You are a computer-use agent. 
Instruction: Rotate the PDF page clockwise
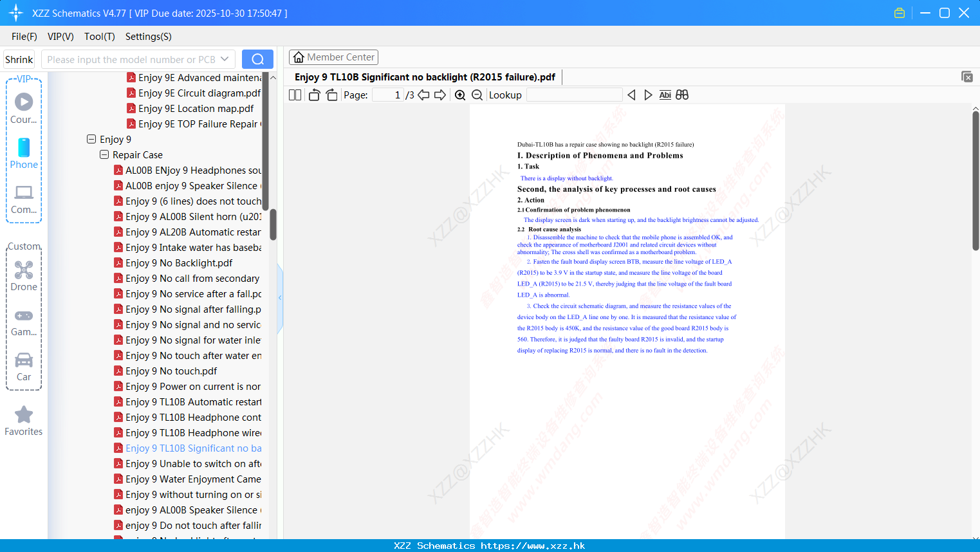click(x=331, y=95)
